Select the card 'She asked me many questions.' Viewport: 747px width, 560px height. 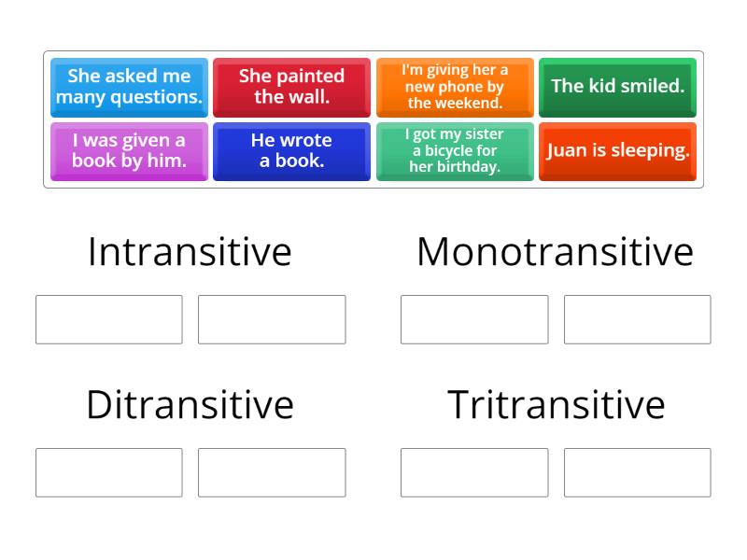[x=129, y=87]
